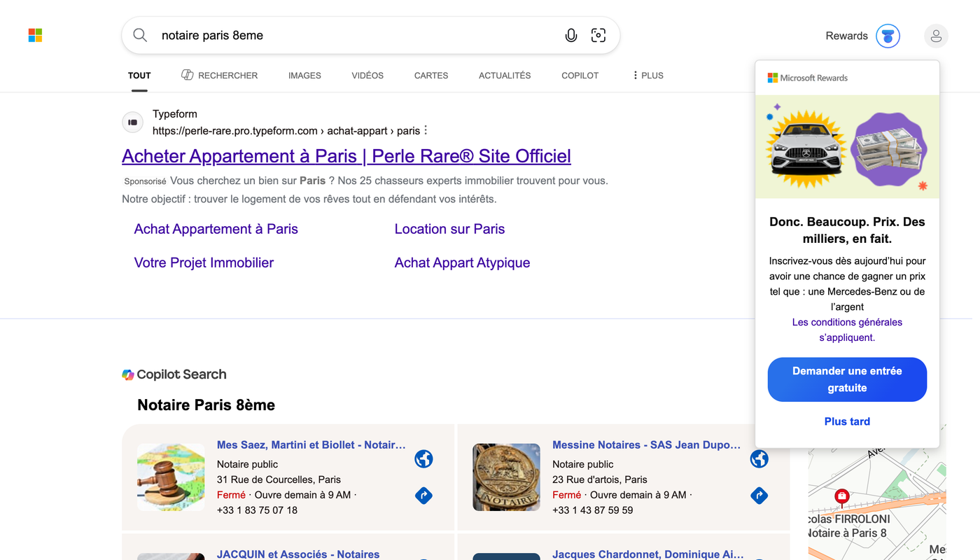Open Acheter Appartement à Paris ad link
The width and height of the screenshot is (980, 560).
point(346,155)
